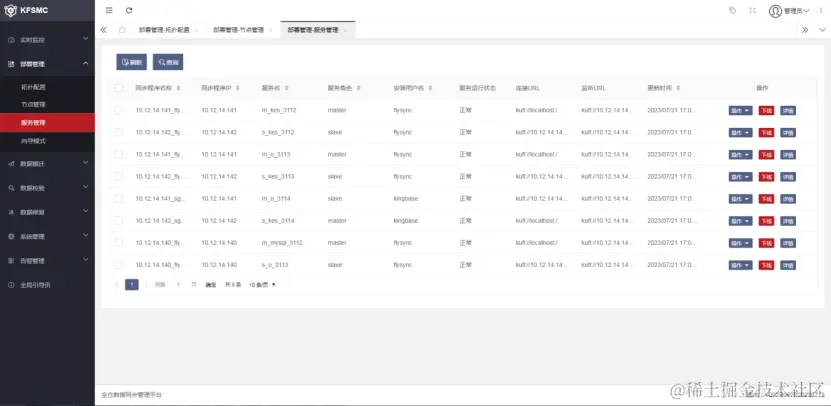Image resolution: width=831 pixels, height=406 pixels.
Task: Collapse the 部署管理 sidebar menu
Action: pos(48,64)
